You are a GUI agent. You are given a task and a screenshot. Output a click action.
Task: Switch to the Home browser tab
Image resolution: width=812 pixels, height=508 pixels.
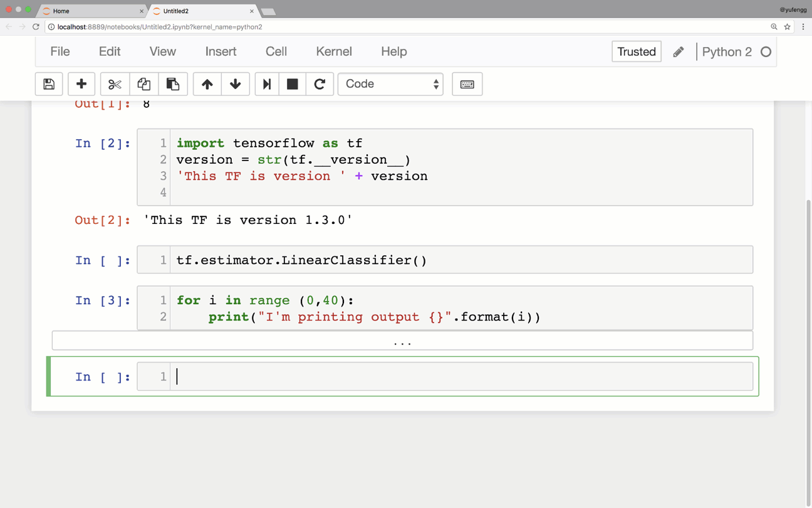91,11
